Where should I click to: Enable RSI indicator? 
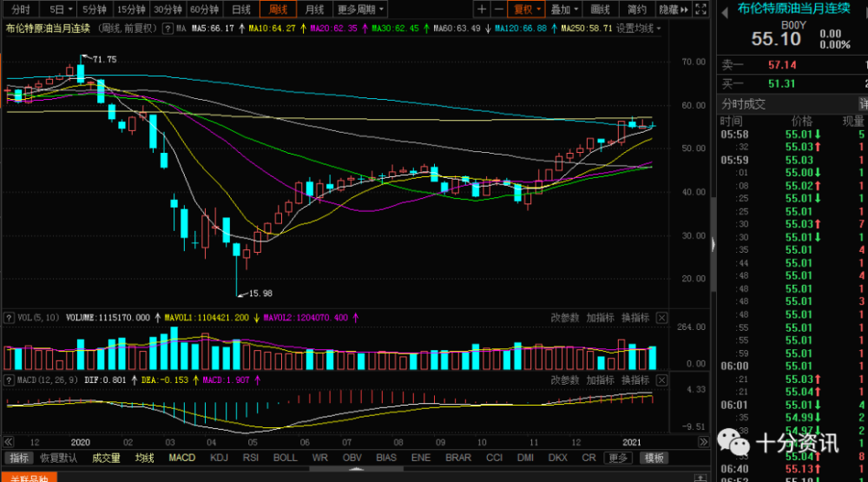tap(250, 459)
